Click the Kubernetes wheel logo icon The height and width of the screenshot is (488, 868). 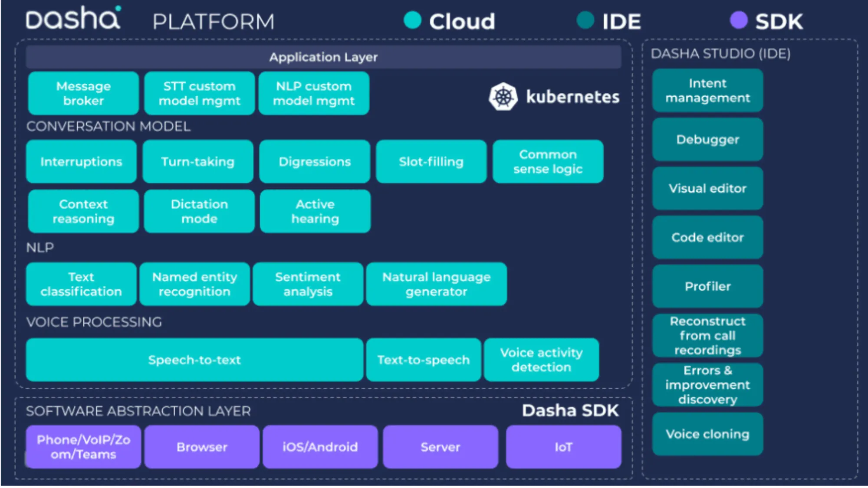pos(503,96)
